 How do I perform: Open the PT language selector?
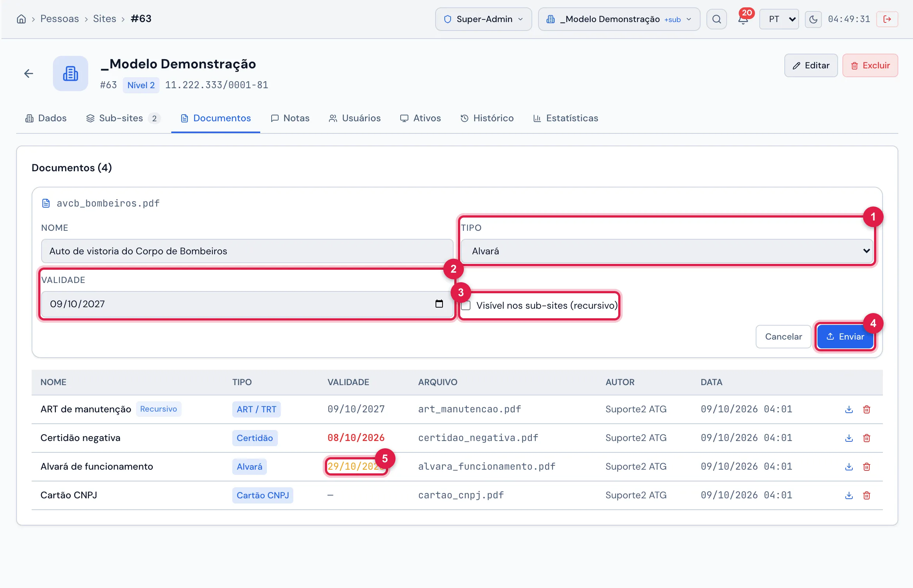tap(779, 19)
